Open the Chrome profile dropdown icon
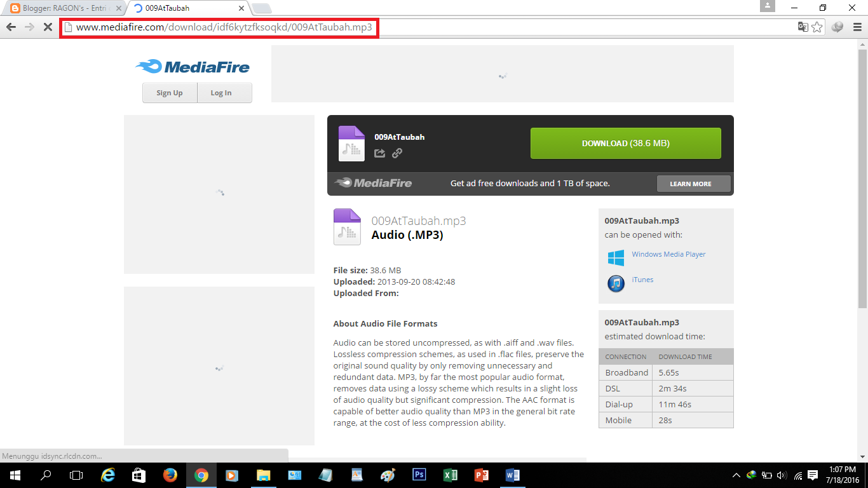 tap(837, 27)
